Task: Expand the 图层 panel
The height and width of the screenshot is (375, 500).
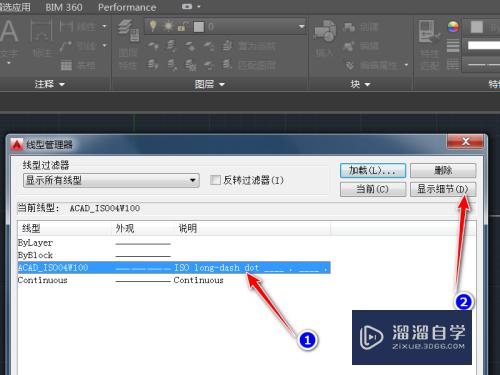Action: click(210, 84)
